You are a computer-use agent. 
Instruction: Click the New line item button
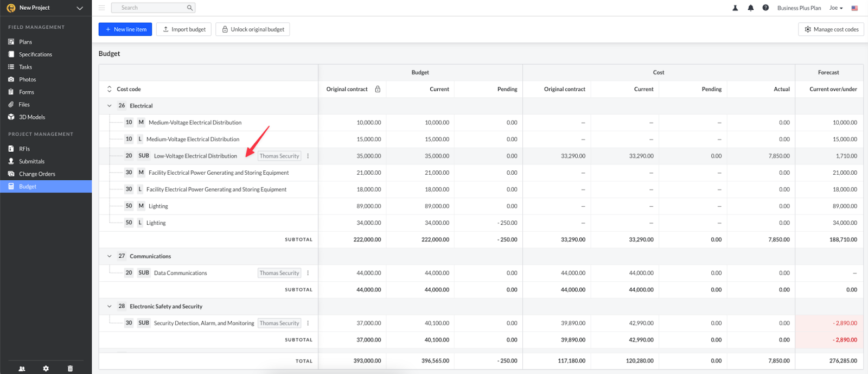click(x=125, y=29)
